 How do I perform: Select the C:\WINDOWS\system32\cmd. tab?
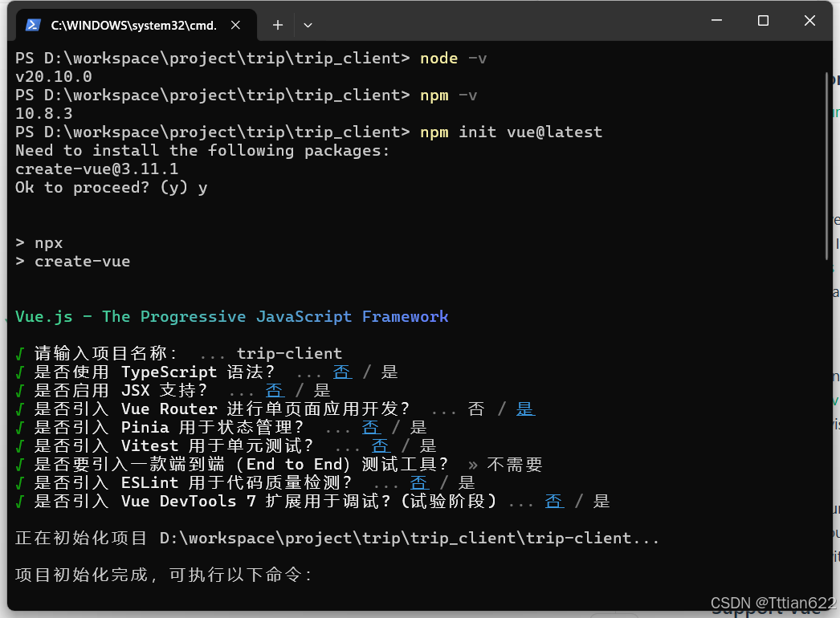(137, 25)
